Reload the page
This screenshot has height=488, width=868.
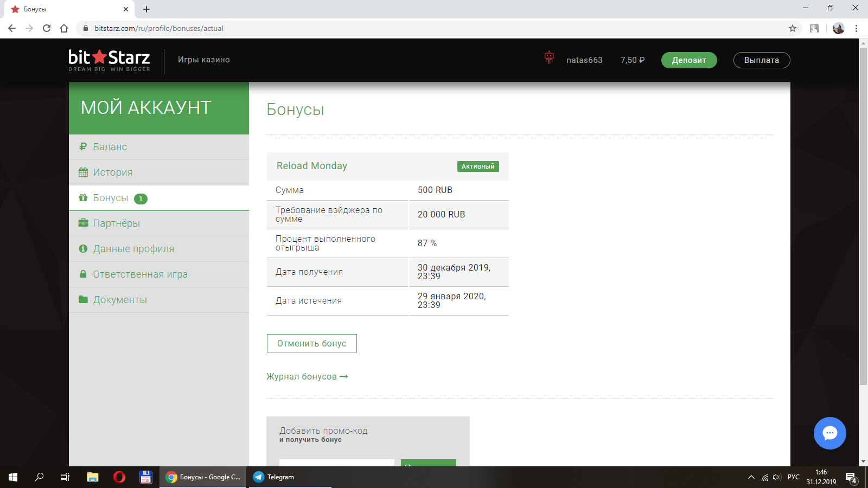[x=47, y=28]
